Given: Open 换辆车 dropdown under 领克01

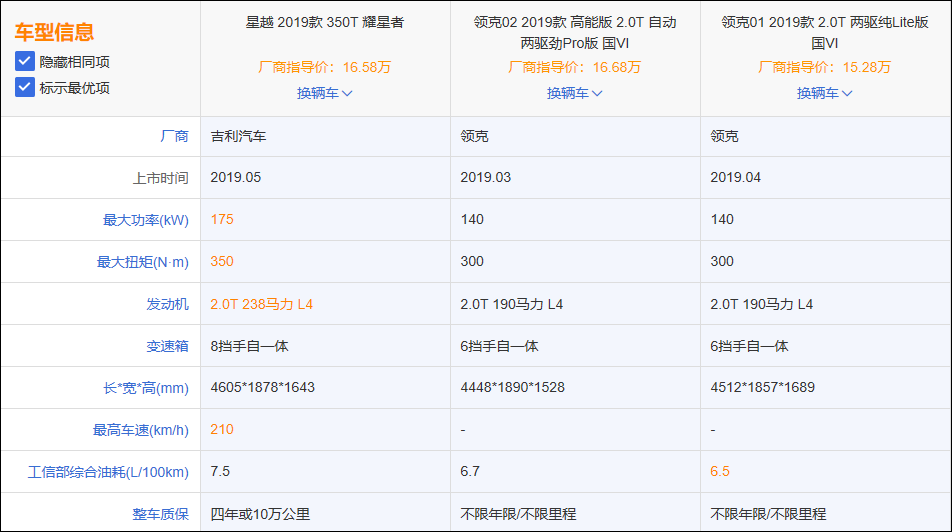Looking at the screenshot, I should point(825,93).
